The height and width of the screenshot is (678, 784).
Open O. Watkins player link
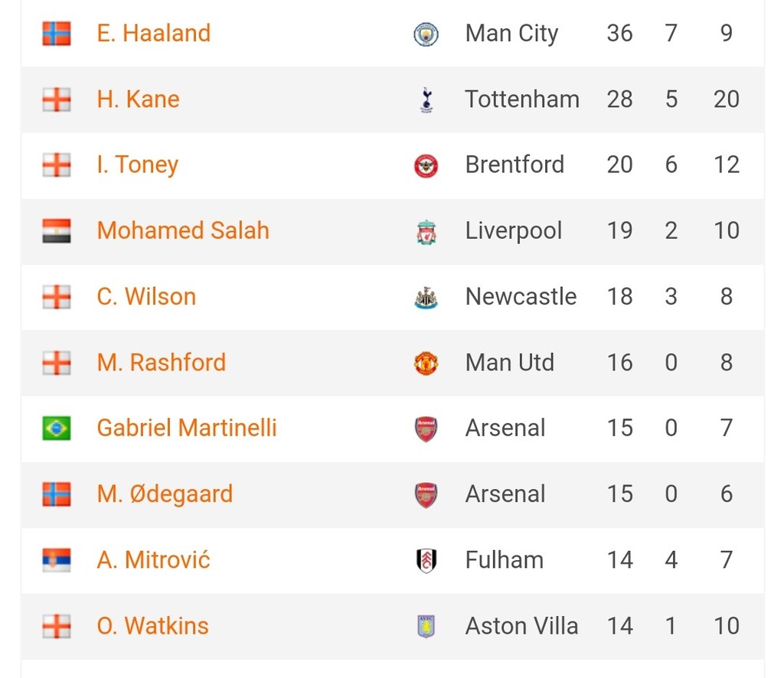pos(152,626)
